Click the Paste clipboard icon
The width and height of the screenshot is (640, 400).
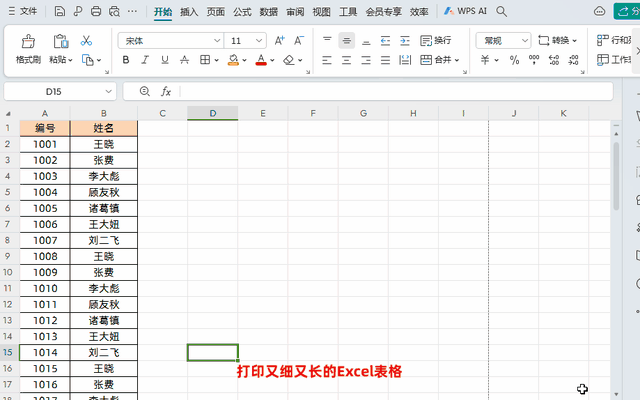click(x=60, y=41)
